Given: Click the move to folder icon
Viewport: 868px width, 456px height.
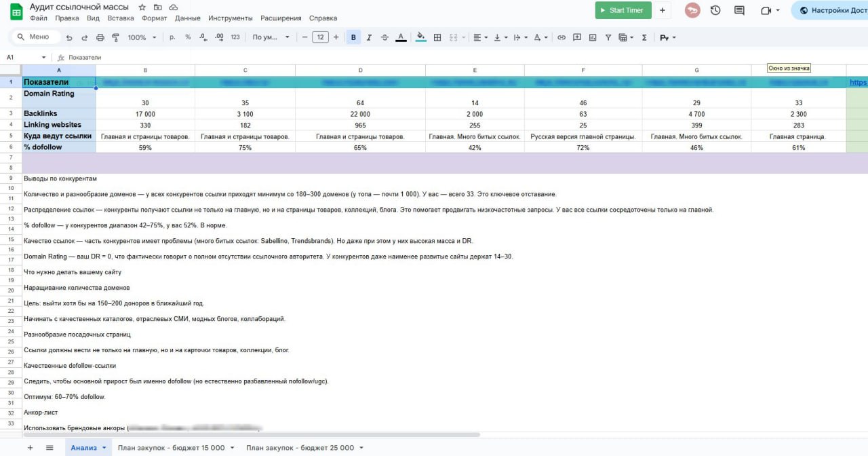Looking at the screenshot, I should pos(157,7).
